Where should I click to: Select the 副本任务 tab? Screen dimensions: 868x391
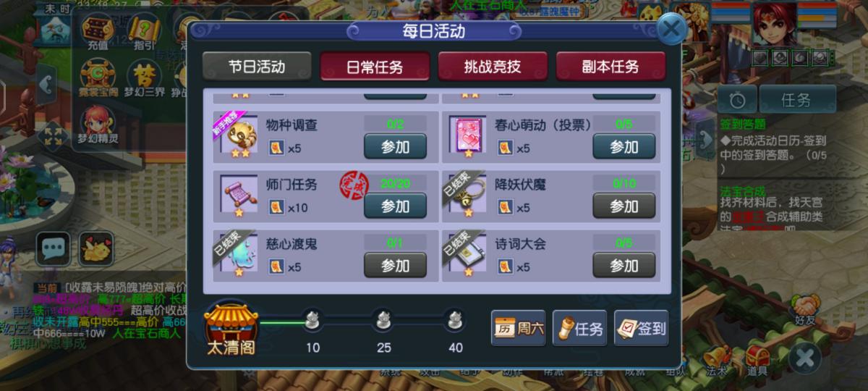(610, 67)
